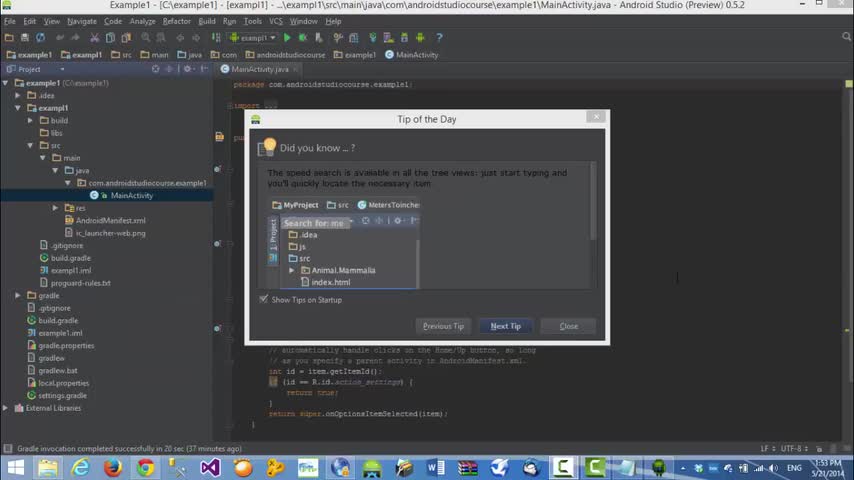
Task: Select AndroidManifest.xml in project tree
Action: (x=111, y=221)
